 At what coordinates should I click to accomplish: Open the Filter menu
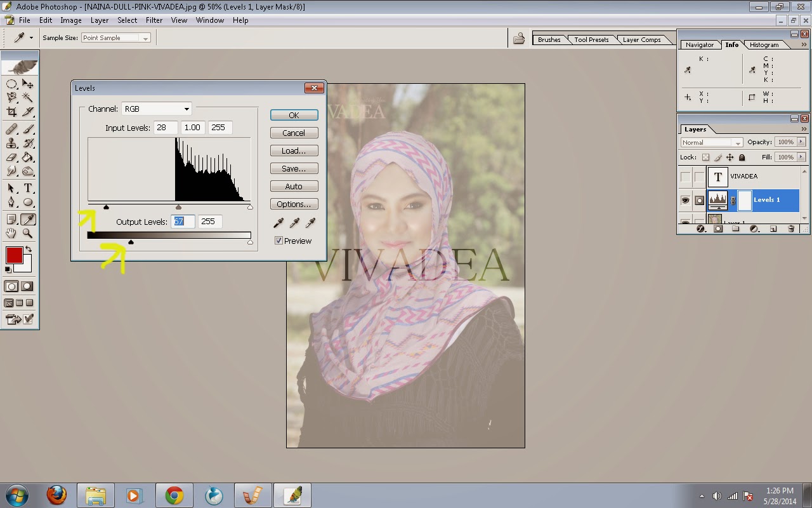154,20
